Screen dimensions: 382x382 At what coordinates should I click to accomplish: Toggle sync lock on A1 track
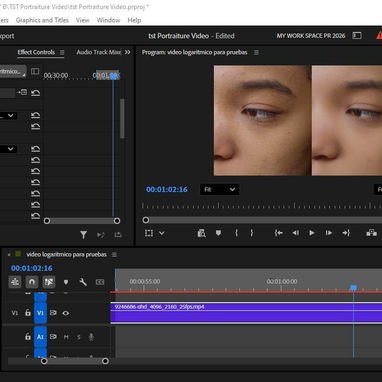coord(53,337)
